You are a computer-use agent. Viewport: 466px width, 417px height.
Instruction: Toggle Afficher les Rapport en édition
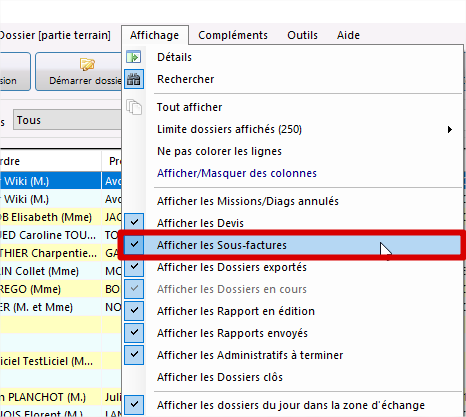[134, 311]
